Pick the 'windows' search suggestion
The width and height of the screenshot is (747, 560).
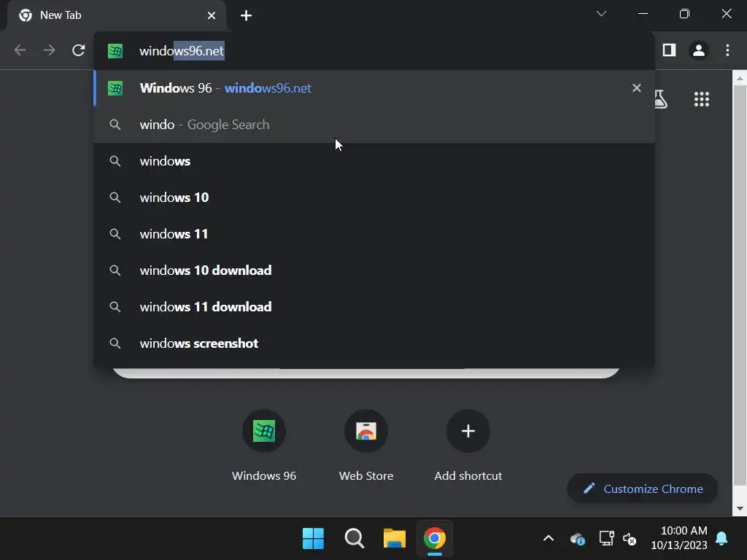point(374,161)
